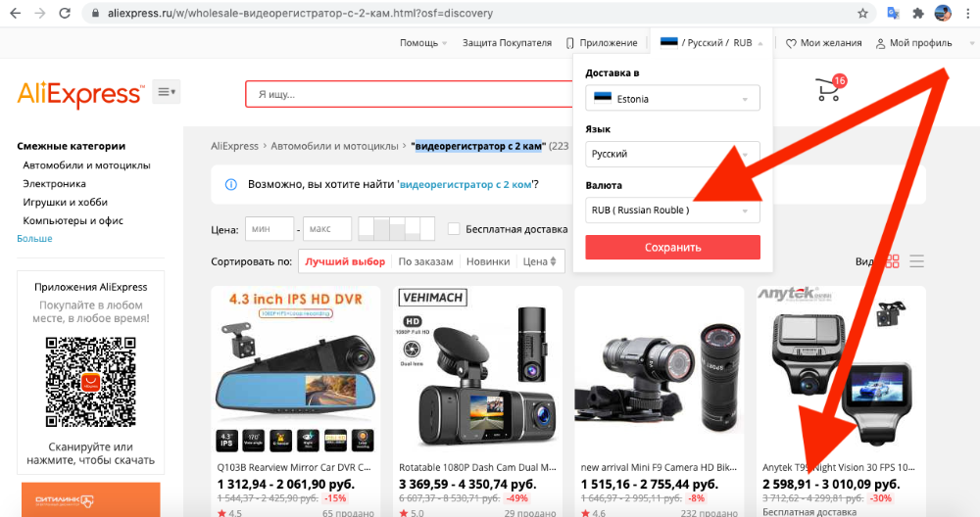Screen dimensions: 980x517
Task: Reload the page in the browser
Action: (x=65, y=14)
